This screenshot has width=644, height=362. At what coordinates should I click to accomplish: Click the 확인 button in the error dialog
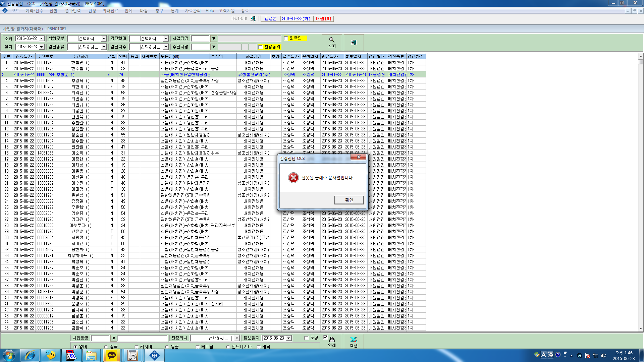tap(349, 200)
